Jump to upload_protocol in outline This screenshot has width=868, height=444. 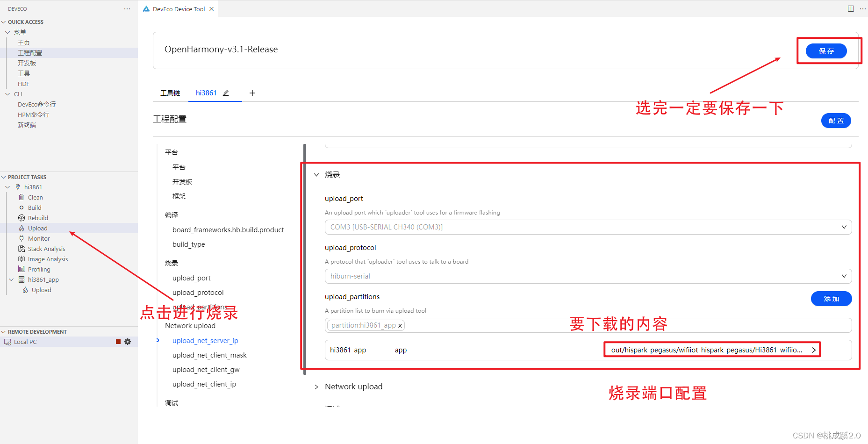tap(198, 293)
